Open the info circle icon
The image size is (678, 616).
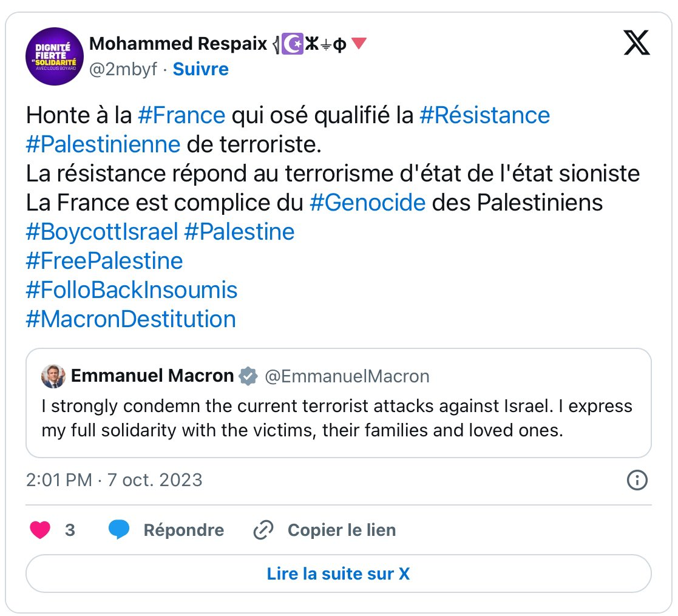coord(636,481)
